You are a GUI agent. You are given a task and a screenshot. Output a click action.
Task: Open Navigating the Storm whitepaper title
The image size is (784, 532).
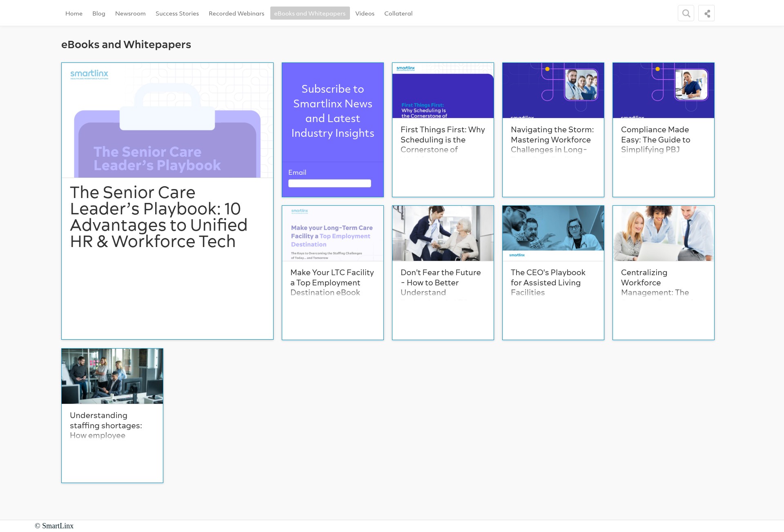pos(552,140)
